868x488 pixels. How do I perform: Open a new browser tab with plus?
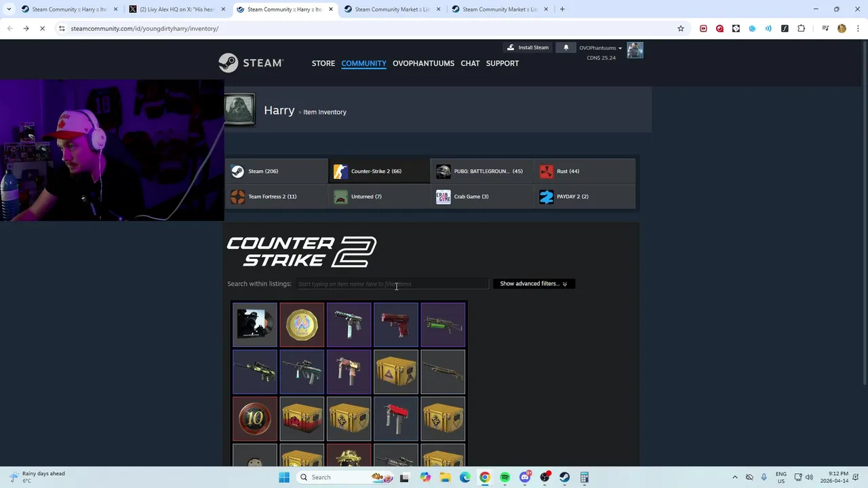point(562,9)
